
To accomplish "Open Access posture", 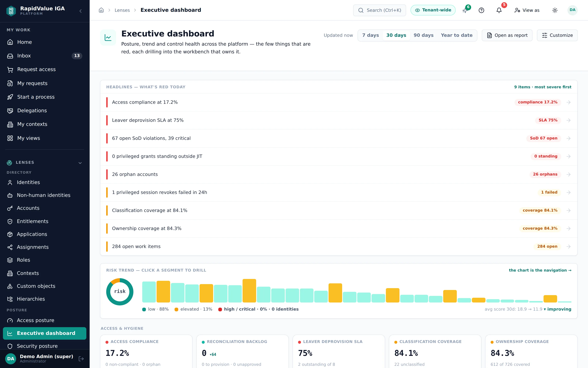I will (45, 320).
